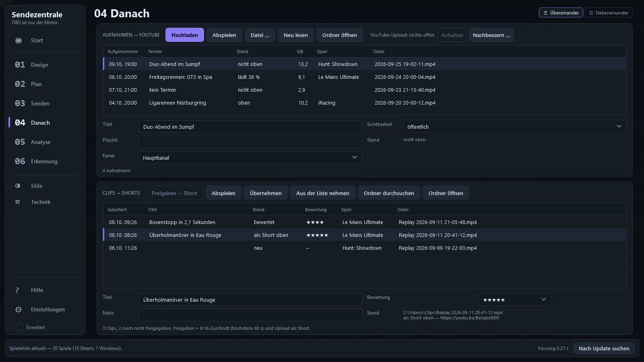Viewport: 644px width, 362px height.
Task: Click the Übernehmen button
Action: [x=266, y=193]
